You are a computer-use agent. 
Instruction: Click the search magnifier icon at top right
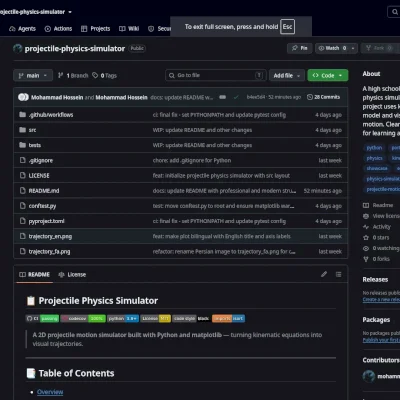(395, 12)
